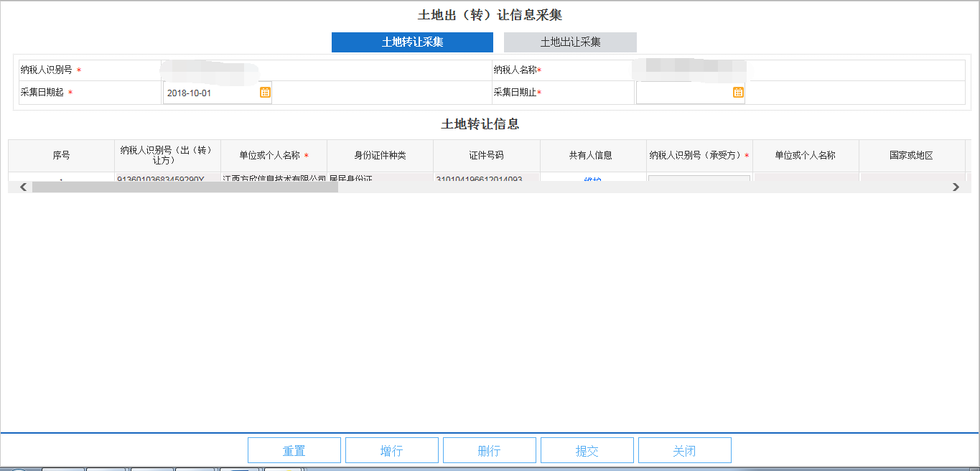
Task: Click the 证件号码 column header
Action: point(487,155)
